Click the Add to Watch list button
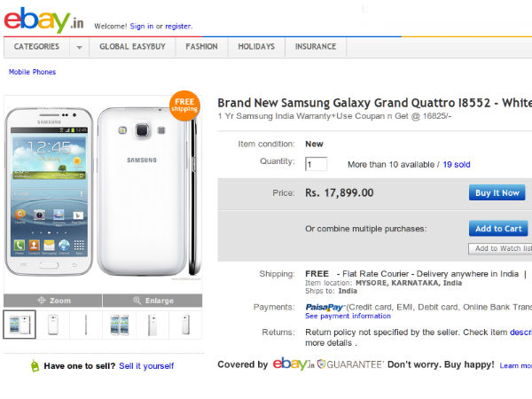The width and height of the screenshot is (532, 399). [x=501, y=248]
